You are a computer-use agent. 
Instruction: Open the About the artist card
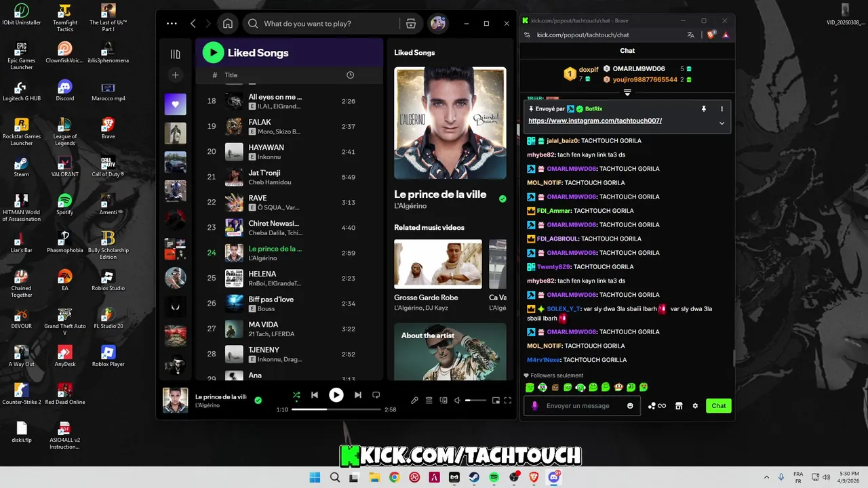pyautogui.click(x=450, y=351)
